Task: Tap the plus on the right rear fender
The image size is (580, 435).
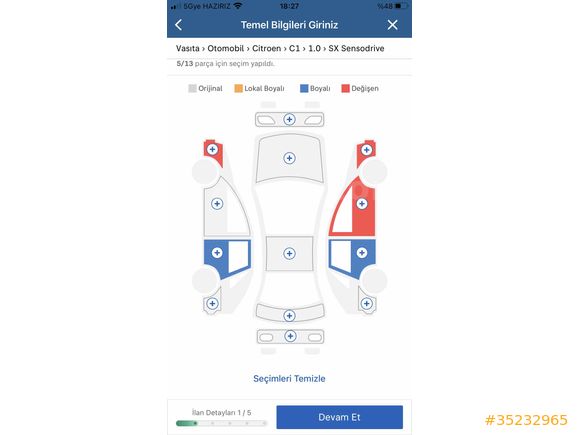Action: pos(367,304)
